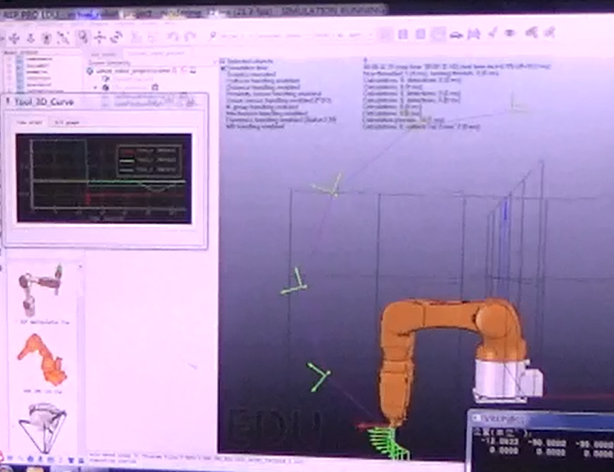614x472 pixels.
Task: Switch to the Time graph tab
Action: 28,122
